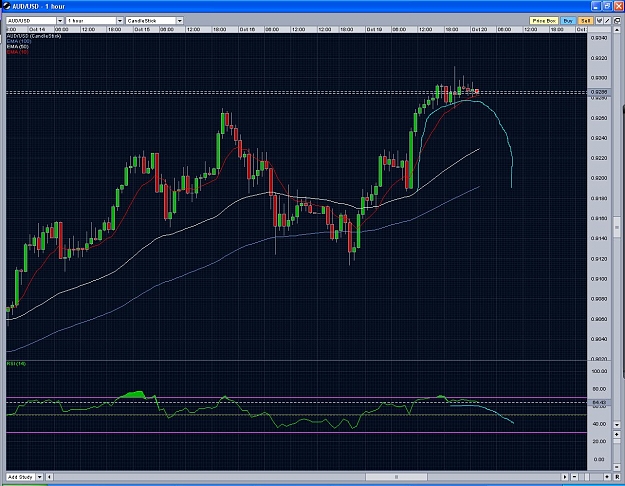This screenshot has width=625, height=486.
Task: Click the Oct 15 date label on time axis
Action: (x=142, y=30)
